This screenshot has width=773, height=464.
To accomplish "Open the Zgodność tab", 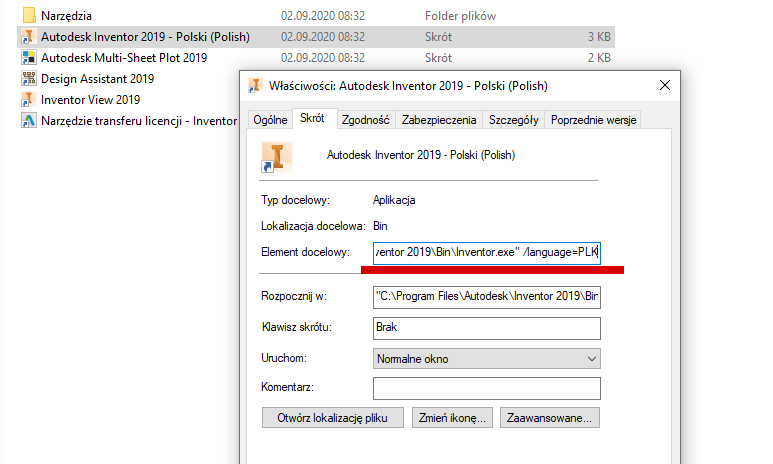I will coord(365,120).
